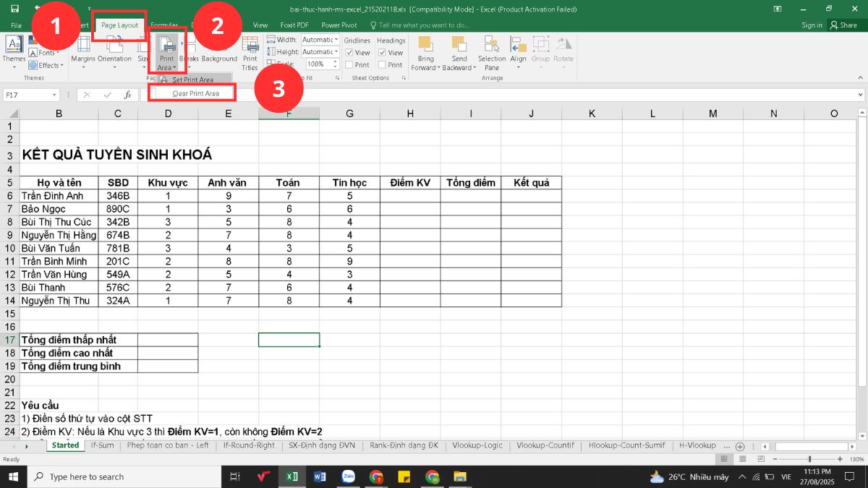Image resolution: width=868 pixels, height=488 pixels.
Task: Click the Enter formula checkmark icon
Action: tap(108, 95)
